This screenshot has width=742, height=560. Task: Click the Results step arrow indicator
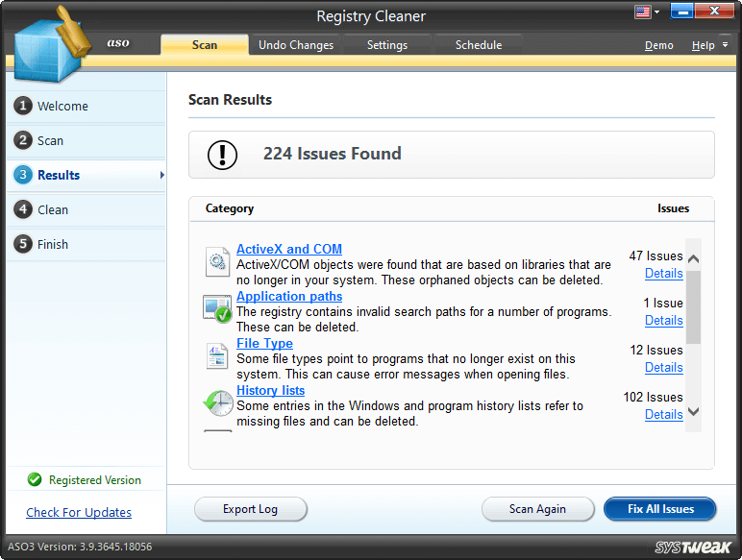(x=161, y=176)
